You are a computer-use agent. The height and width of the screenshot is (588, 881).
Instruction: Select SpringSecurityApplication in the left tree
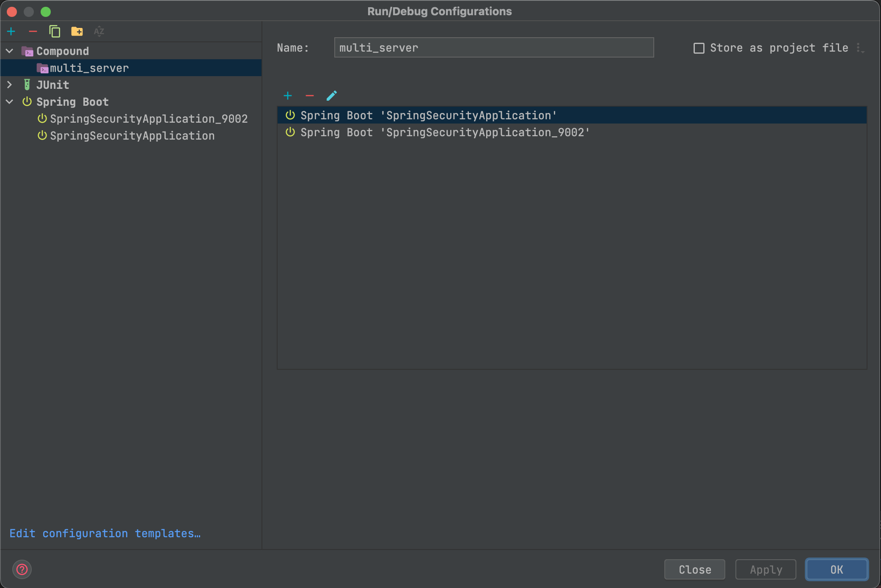click(132, 136)
